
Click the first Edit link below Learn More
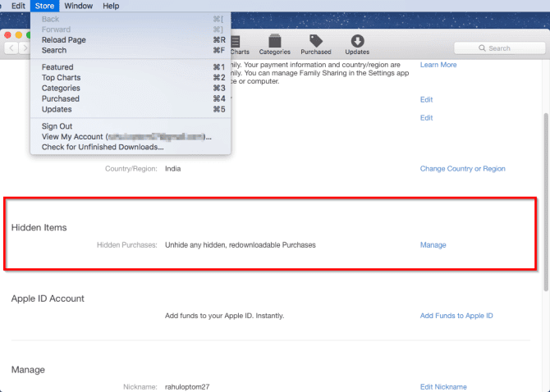[x=426, y=99]
